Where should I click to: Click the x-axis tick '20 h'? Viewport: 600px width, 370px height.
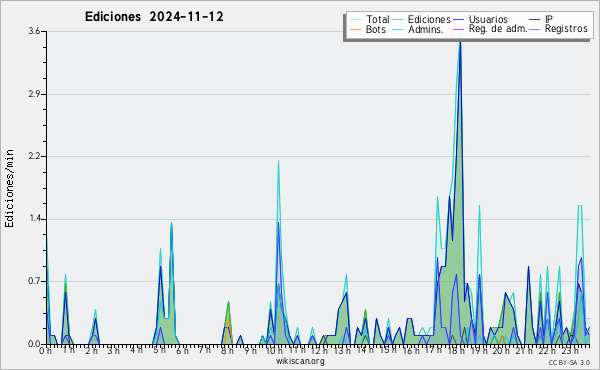point(501,351)
